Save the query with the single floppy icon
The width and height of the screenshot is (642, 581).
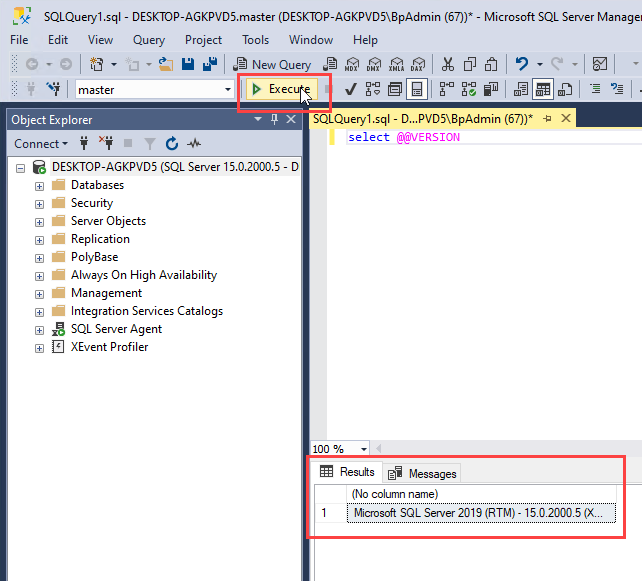[188, 64]
